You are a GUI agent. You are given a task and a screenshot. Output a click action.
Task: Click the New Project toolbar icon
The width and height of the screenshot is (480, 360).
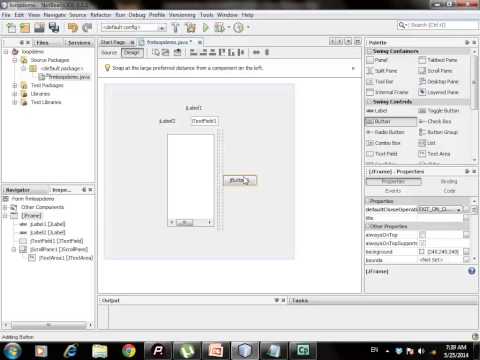point(25,28)
